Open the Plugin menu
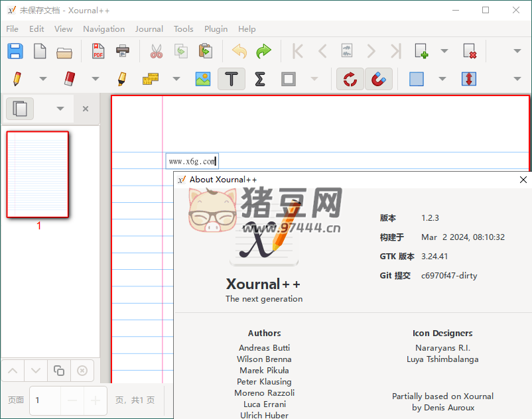This screenshot has width=532, height=419. [216, 29]
